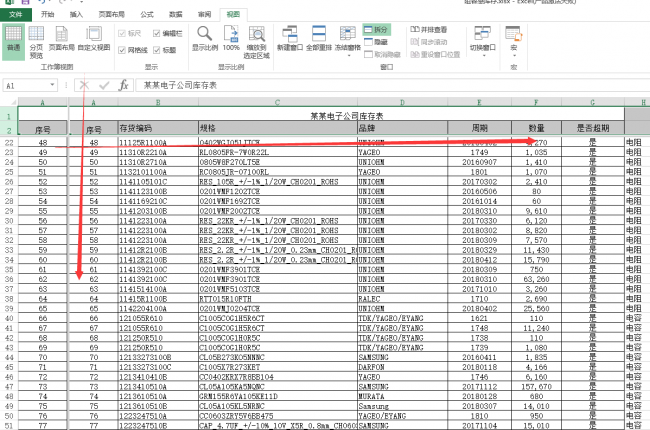The width and height of the screenshot is (650, 430).
Task: Select the 规格 header cell
Action: pos(277,128)
